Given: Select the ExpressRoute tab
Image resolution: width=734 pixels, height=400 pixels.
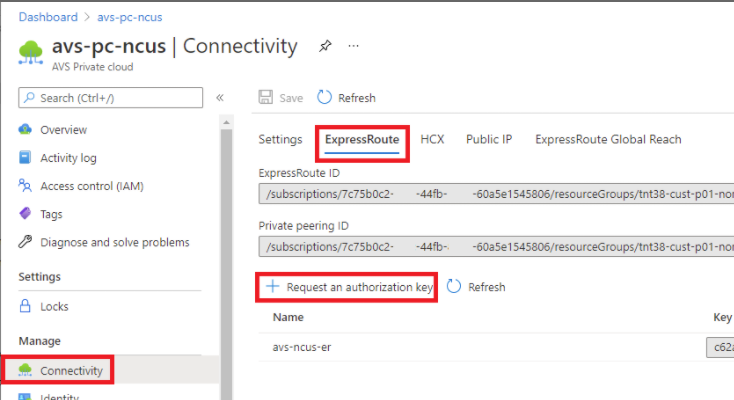Looking at the screenshot, I should 362,140.
